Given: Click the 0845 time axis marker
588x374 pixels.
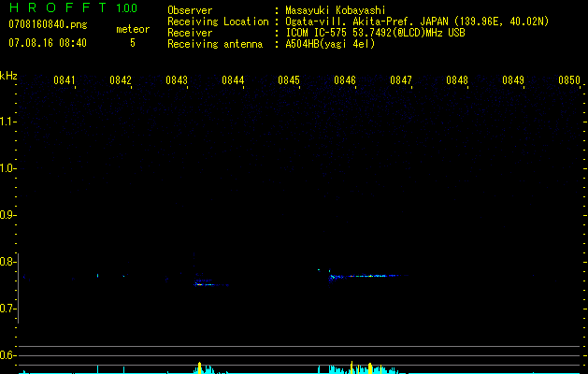Looking at the screenshot, I should click(289, 80).
